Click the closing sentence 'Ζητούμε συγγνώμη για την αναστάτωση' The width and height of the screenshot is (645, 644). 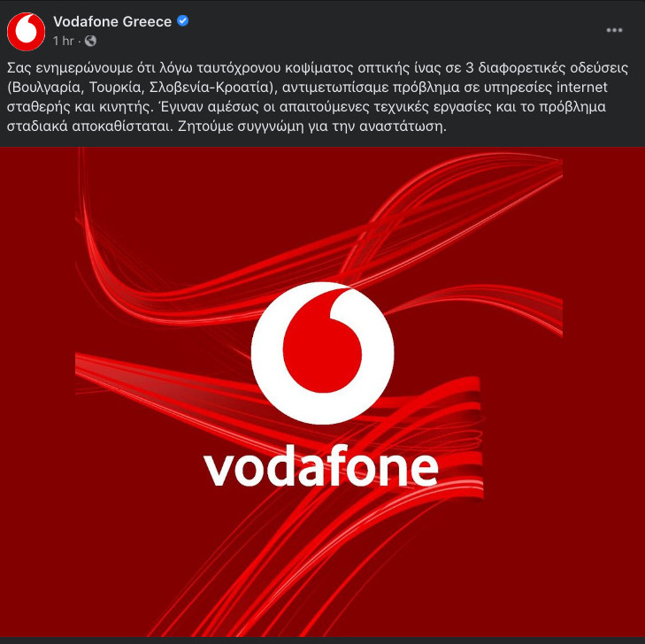[x=311, y=126]
